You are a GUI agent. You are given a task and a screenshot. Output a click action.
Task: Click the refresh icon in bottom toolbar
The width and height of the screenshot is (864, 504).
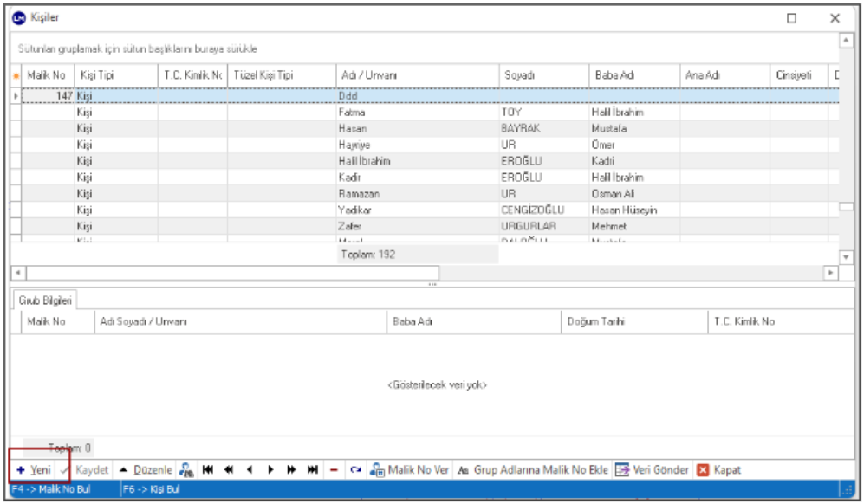click(354, 470)
